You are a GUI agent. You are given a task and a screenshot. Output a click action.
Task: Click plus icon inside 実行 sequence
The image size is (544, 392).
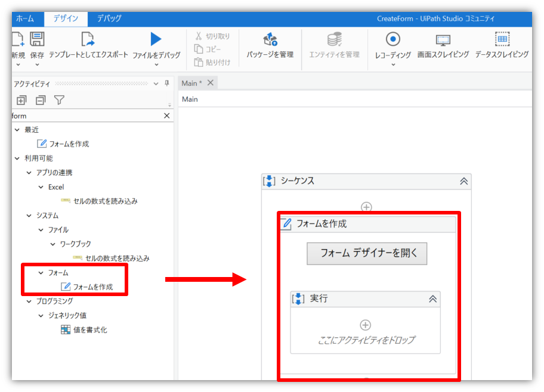[x=365, y=325]
